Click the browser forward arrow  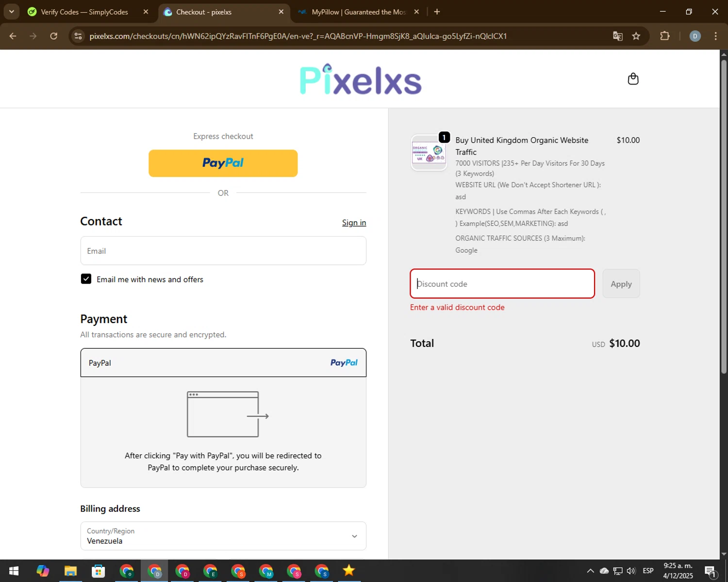[x=33, y=36]
